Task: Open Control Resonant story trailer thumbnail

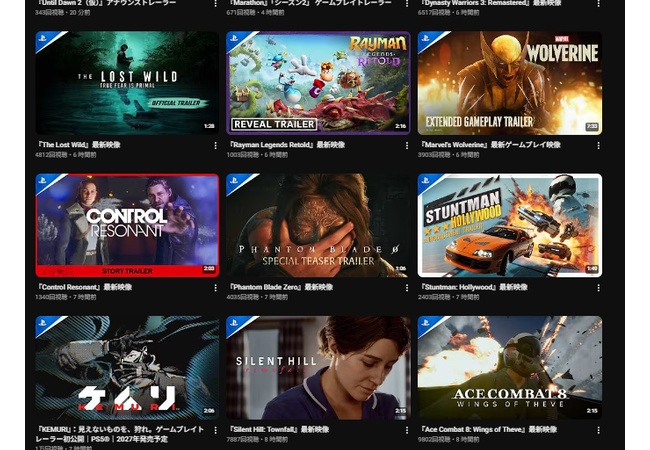Action: tap(127, 225)
